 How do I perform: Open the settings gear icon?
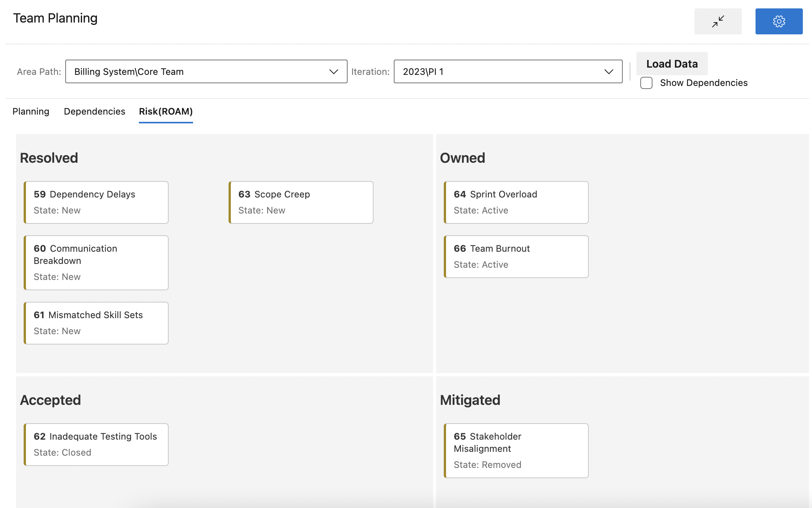click(778, 21)
